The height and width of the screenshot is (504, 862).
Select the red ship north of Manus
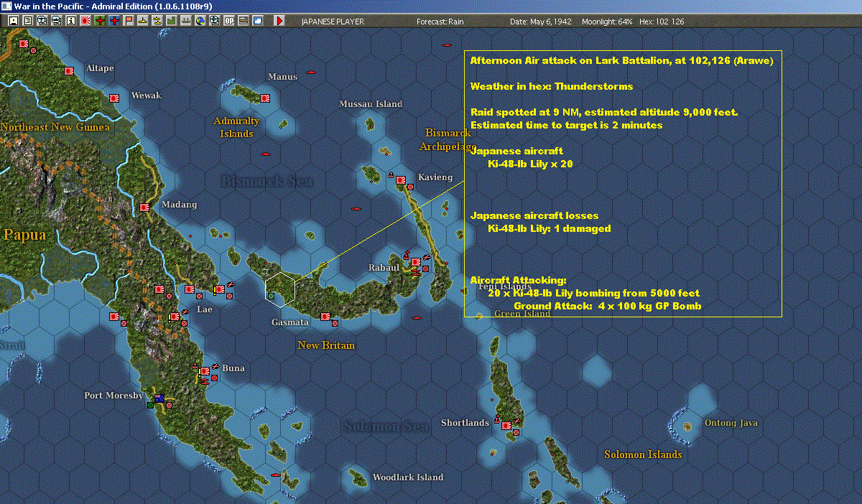click(x=310, y=73)
